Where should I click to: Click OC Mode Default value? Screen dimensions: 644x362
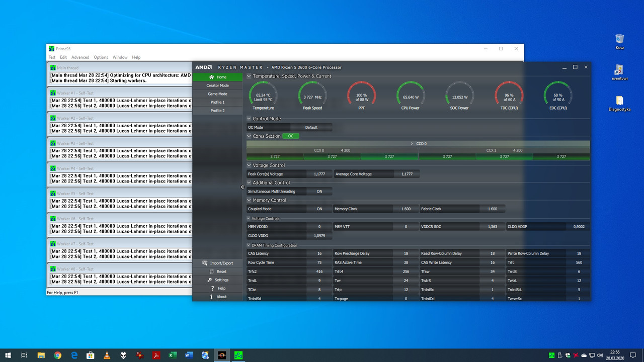tap(311, 127)
